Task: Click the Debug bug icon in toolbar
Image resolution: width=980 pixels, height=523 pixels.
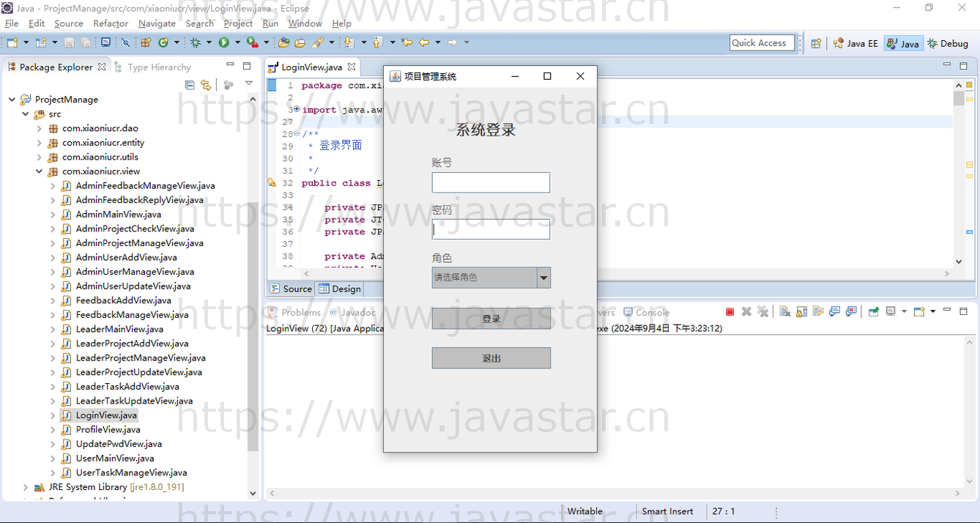Action: tap(196, 43)
